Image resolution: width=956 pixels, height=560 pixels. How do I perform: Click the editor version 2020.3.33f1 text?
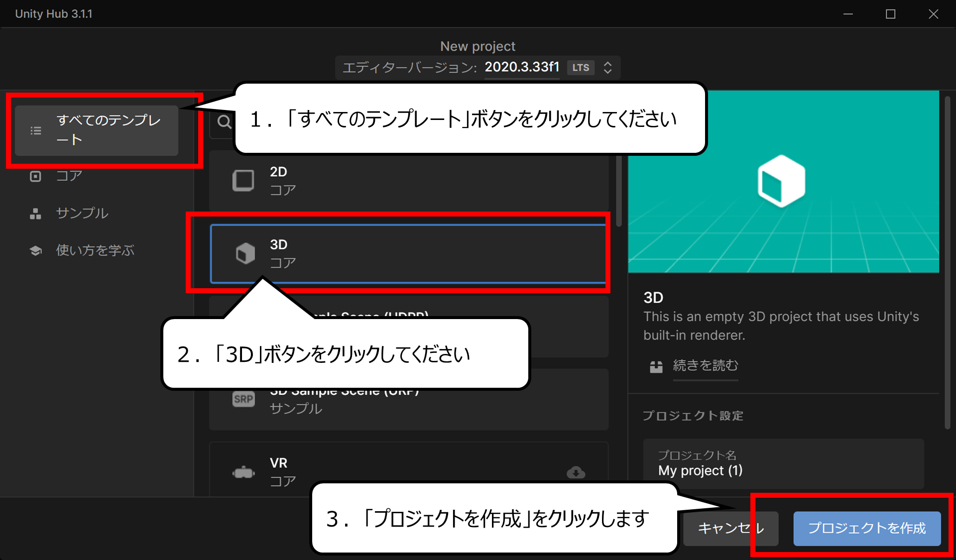click(522, 67)
